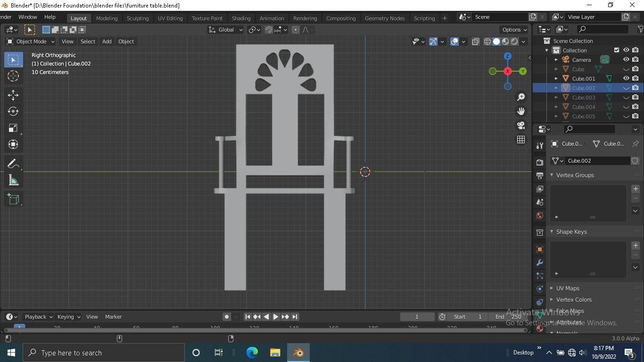Viewport: 644px width, 362px height.
Task: Collapse the Collection tree item
Action: pos(547,50)
